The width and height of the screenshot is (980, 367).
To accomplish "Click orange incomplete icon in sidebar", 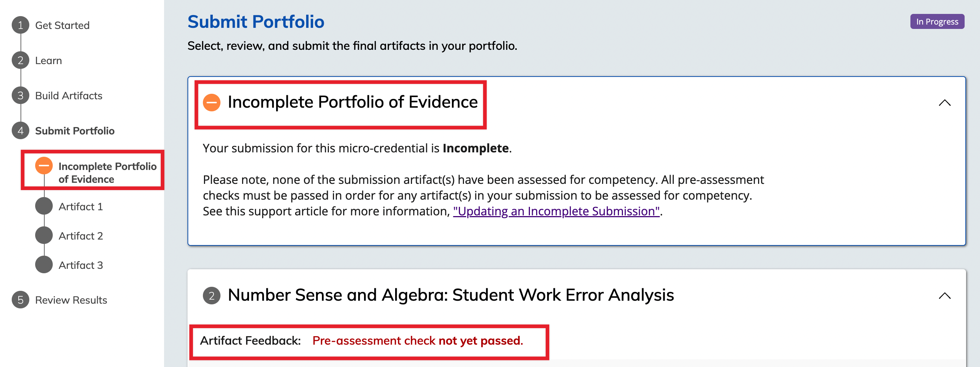I will 44,166.
